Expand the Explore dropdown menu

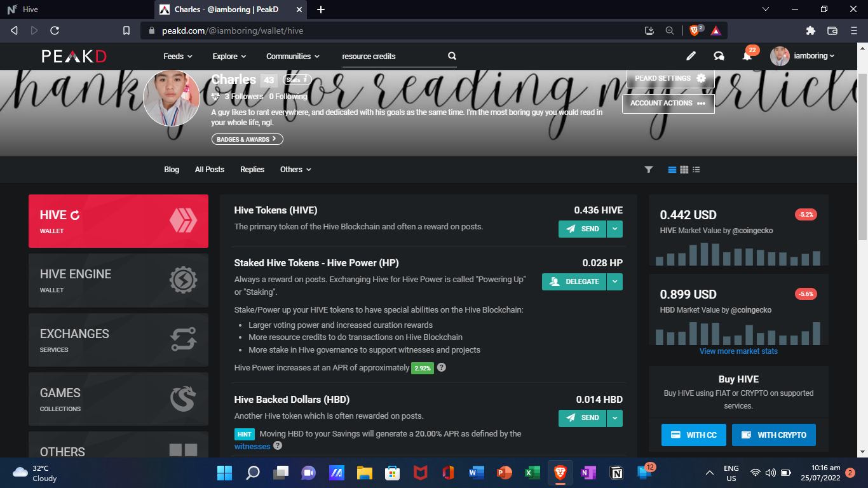(229, 57)
